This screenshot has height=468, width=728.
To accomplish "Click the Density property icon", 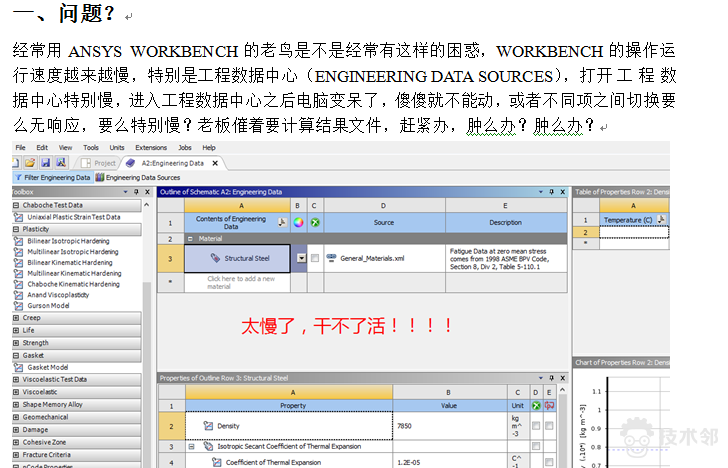I will click(x=208, y=426).
